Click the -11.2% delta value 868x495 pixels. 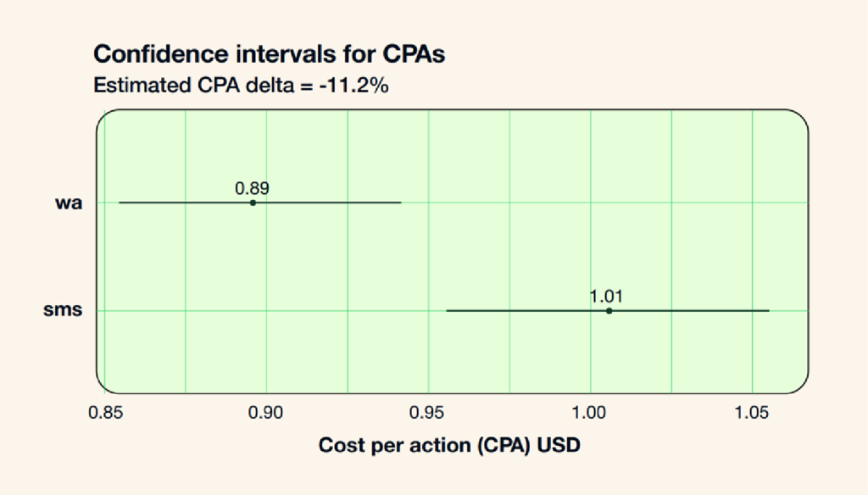353,86
